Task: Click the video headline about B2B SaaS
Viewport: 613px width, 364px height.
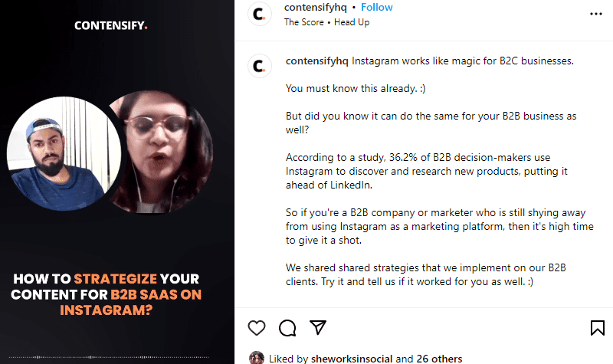Action: 116,294
